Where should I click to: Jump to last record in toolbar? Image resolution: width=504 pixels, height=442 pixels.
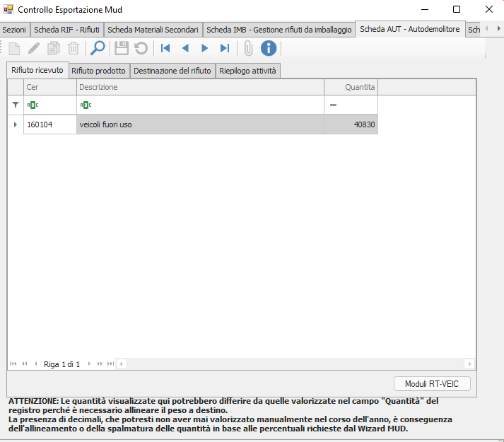[225, 48]
